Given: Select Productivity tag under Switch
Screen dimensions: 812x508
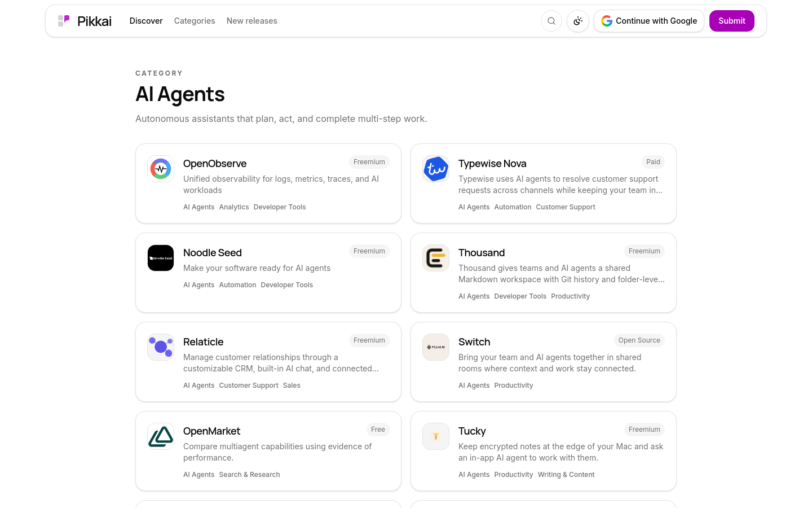Looking at the screenshot, I should pos(514,386).
